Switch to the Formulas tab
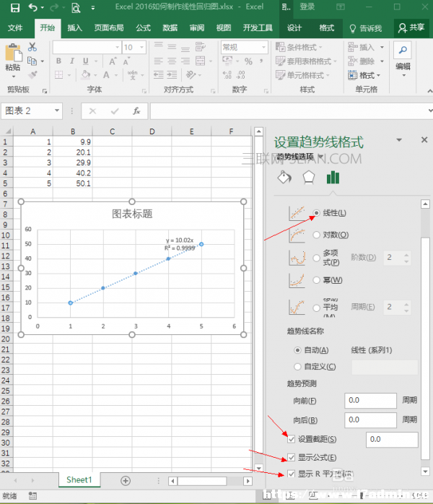 (x=143, y=28)
